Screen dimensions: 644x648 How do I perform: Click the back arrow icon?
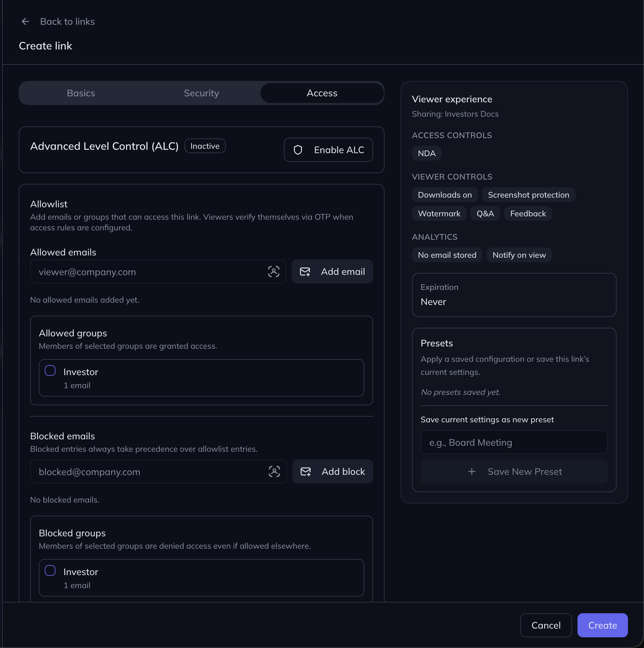pos(25,22)
